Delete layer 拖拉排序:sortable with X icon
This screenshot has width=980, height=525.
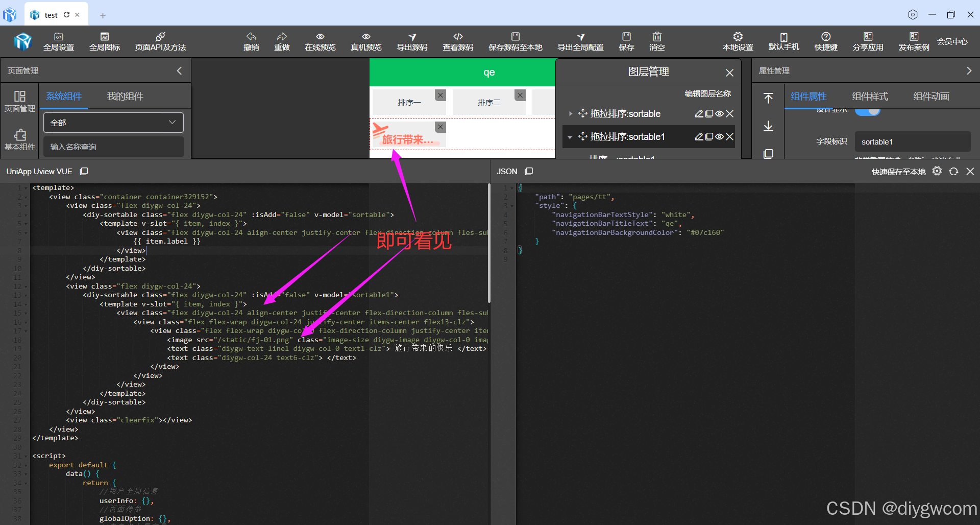coord(729,113)
